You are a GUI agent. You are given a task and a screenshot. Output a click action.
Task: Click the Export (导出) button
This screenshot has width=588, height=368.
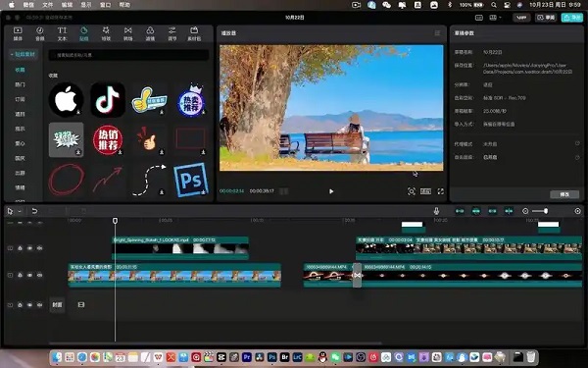[x=572, y=18]
